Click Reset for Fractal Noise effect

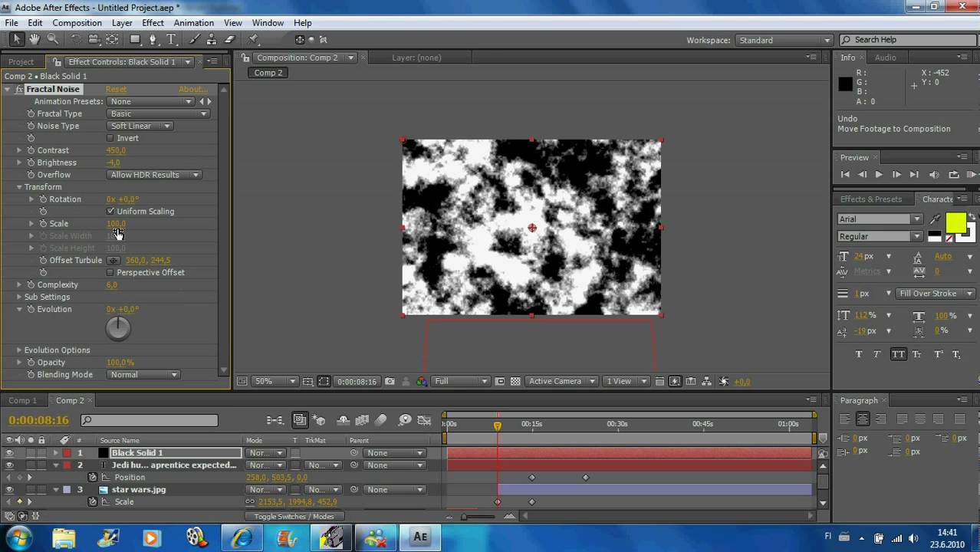tap(116, 89)
